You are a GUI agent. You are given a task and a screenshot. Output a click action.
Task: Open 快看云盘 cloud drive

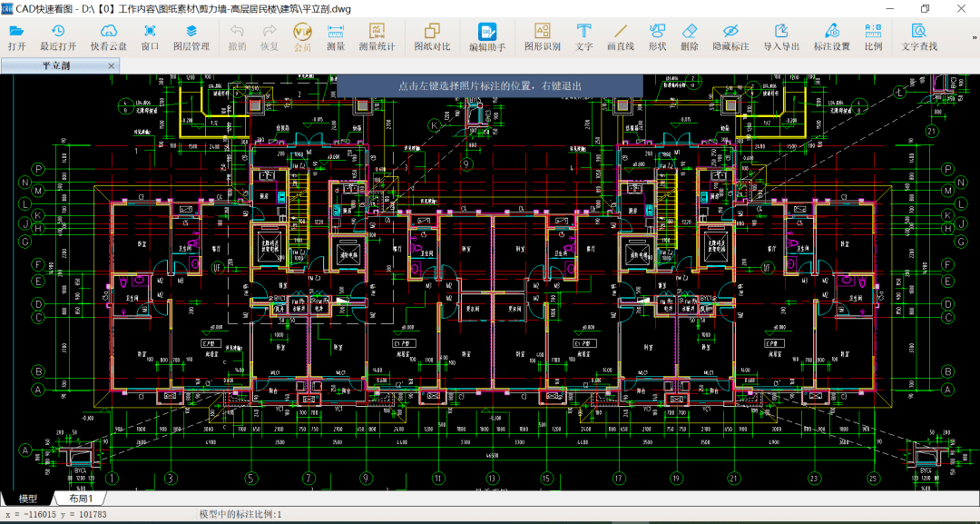[x=108, y=36]
